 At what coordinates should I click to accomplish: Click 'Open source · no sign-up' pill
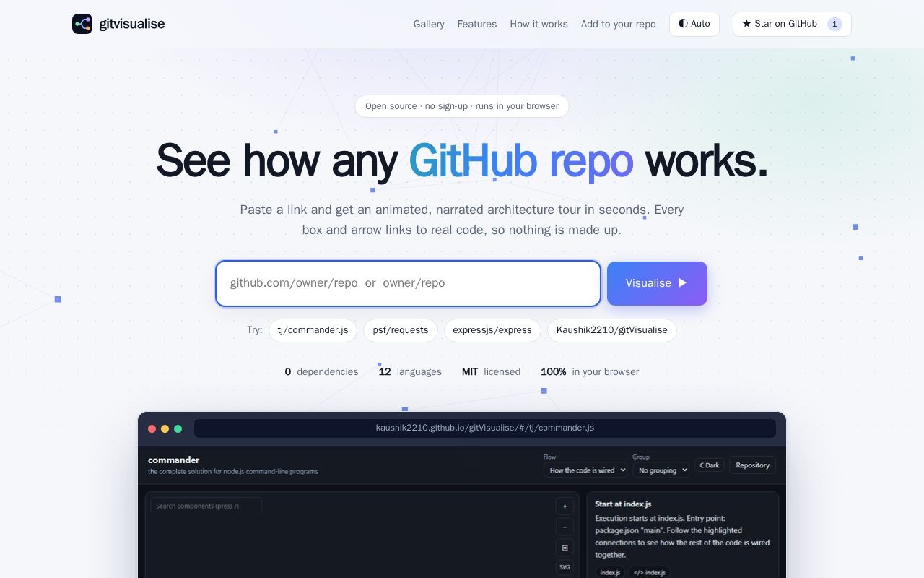[462, 106]
